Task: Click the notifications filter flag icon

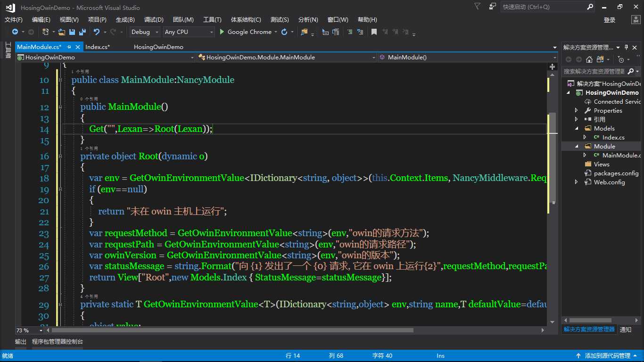Action: click(x=478, y=7)
